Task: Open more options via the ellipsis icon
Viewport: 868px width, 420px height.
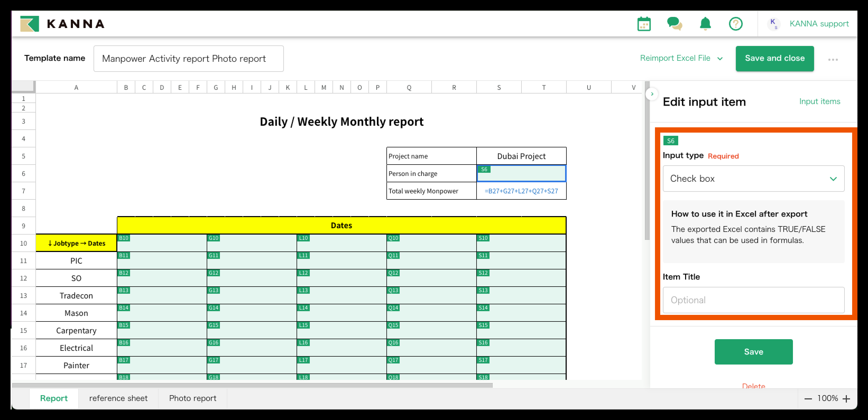Action: pos(833,59)
